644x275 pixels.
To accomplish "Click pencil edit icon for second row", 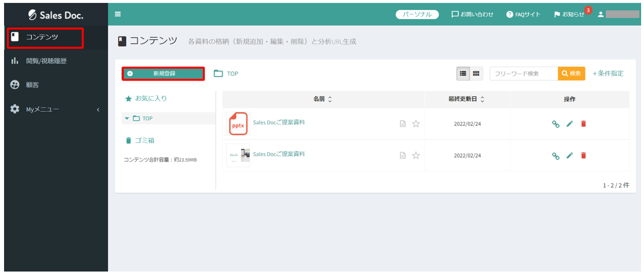I will 569,155.
